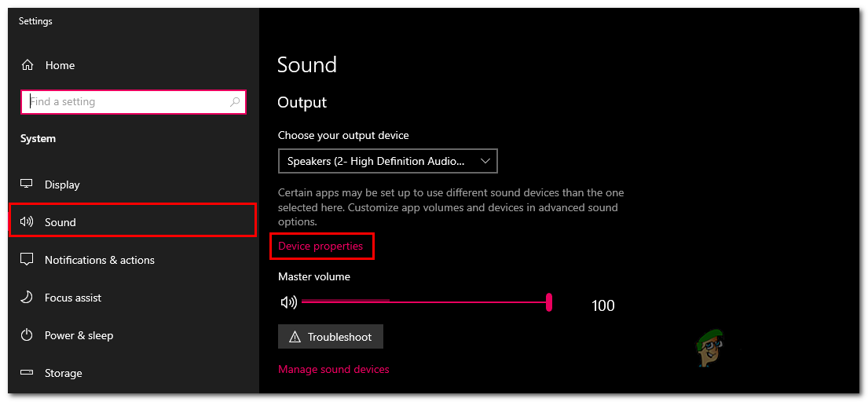
Task: Mute using the Master volume speaker icon
Action: [x=288, y=302]
